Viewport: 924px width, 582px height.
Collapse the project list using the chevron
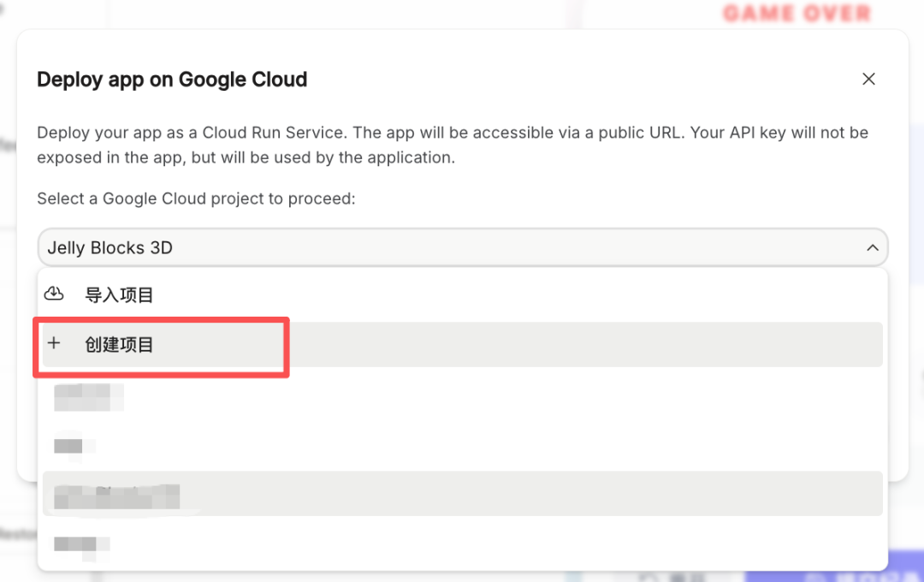tap(872, 248)
